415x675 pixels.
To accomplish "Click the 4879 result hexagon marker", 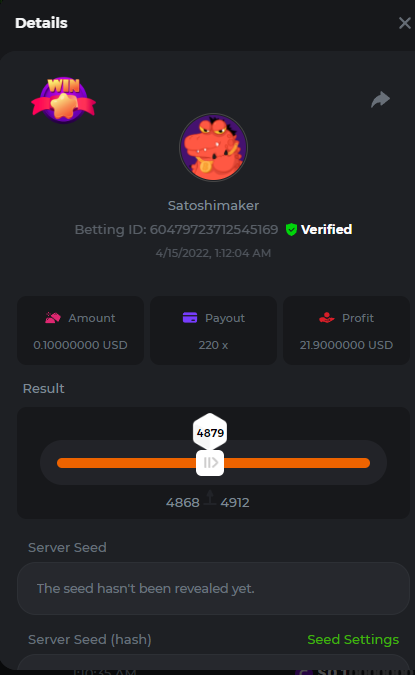I will point(210,432).
